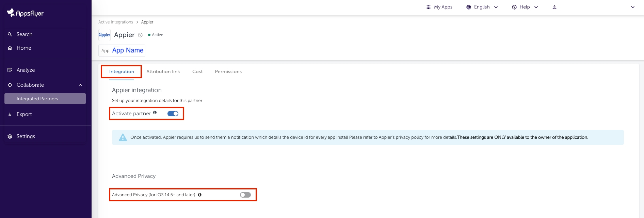Open the English language dropdown
This screenshot has width=644, height=218.
pyautogui.click(x=482, y=7)
